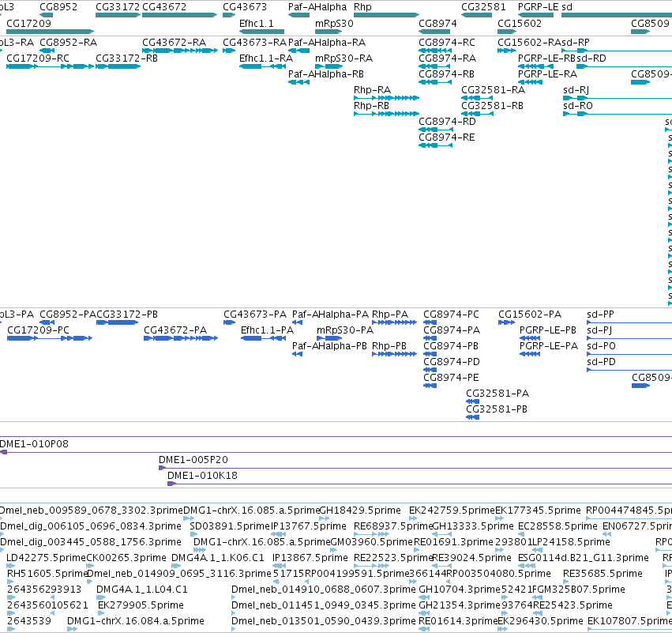Click the CG8974-RD transcript label
This screenshot has height=633, width=672.
pyautogui.click(x=448, y=122)
